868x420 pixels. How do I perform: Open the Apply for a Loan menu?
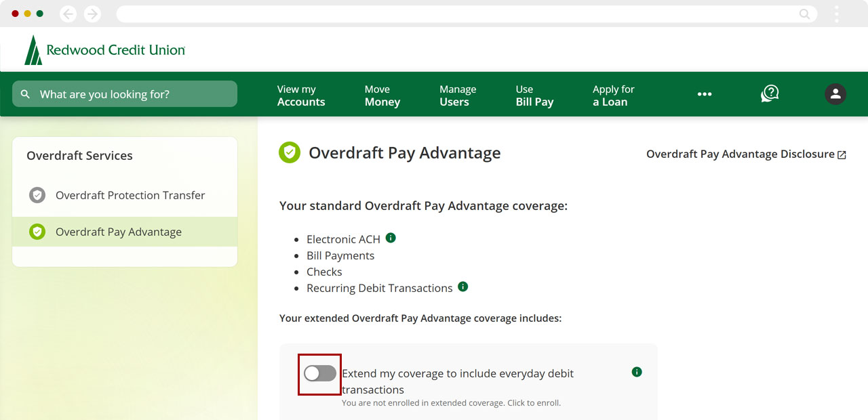coord(613,96)
